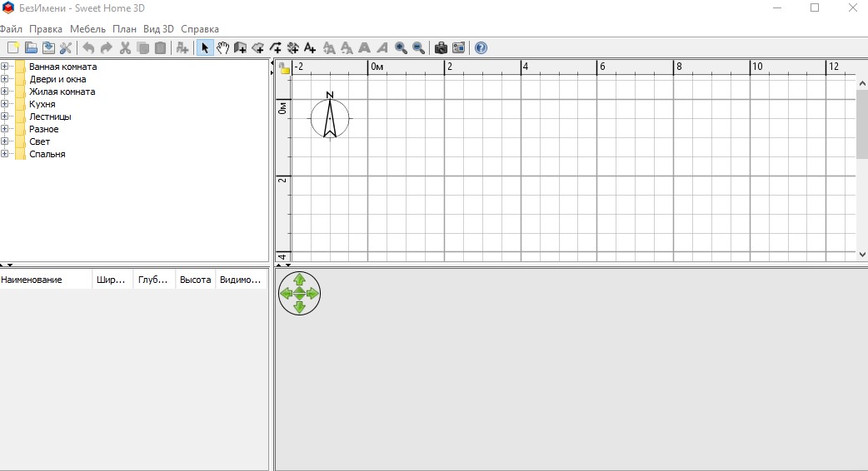The image size is (868, 471).
Task: Expand the Двери и окна category
Action: (x=4, y=79)
